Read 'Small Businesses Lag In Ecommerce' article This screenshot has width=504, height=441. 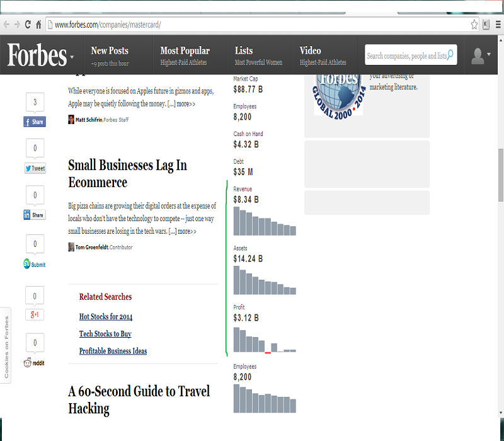[127, 174]
